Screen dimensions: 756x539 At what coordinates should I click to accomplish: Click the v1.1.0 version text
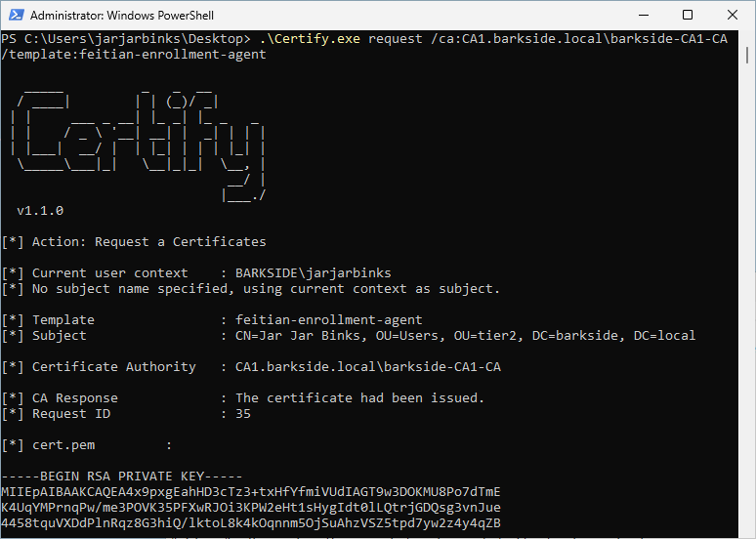coord(40,210)
